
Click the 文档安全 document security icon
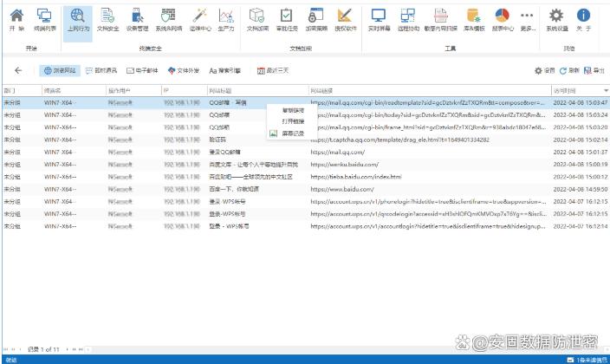click(107, 19)
